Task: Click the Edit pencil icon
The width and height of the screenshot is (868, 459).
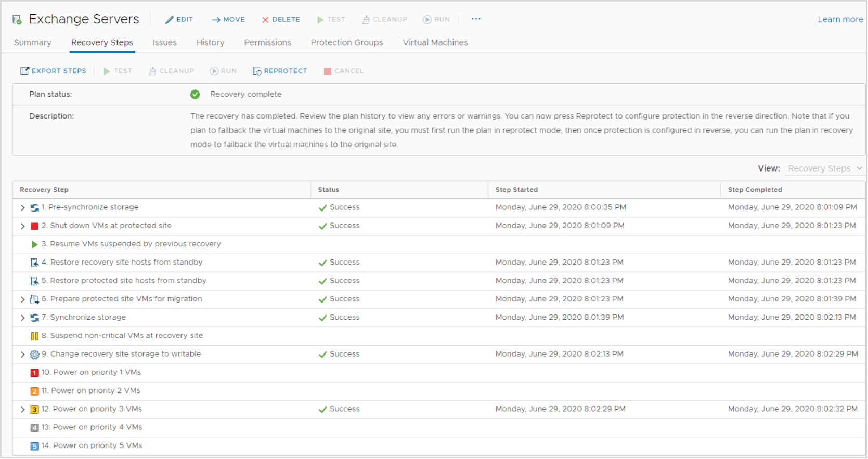Action: (169, 20)
